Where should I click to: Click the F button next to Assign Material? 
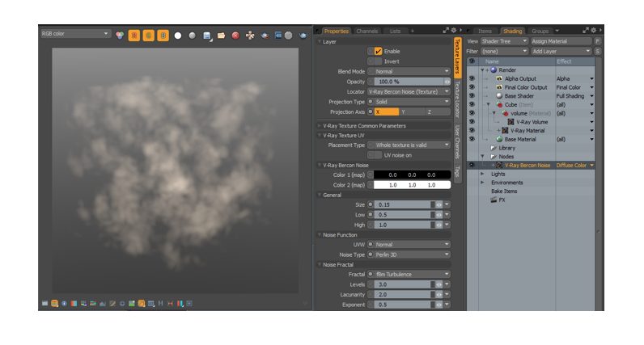(598, 41)
